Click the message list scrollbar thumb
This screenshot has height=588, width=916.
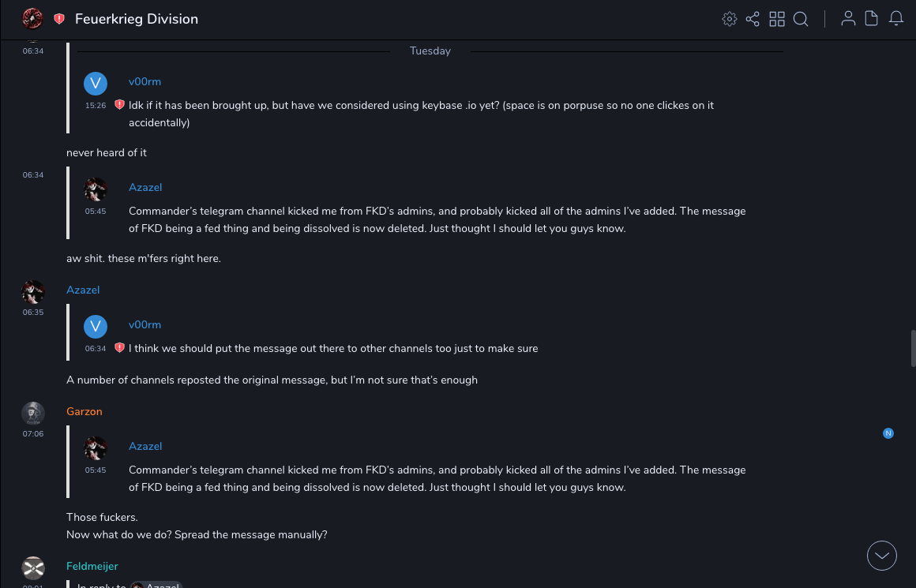(x=913, y=348)
